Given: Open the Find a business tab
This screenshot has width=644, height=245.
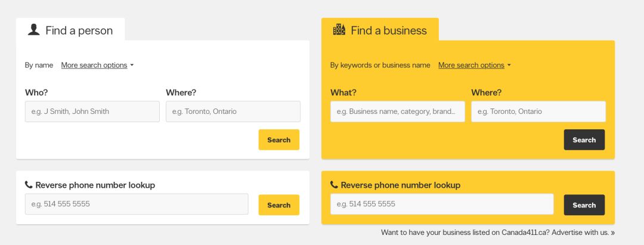Looking at the screenshot, I should [380, 30].
